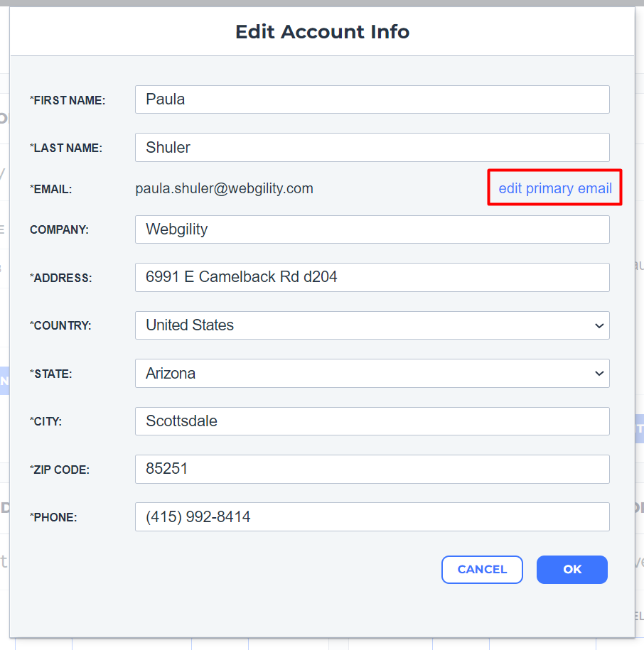Image resolution: width=644 pixels, height=650 pixels.
Task: Click the Country dropdown chevron arrow
Action: pos(599,326)
